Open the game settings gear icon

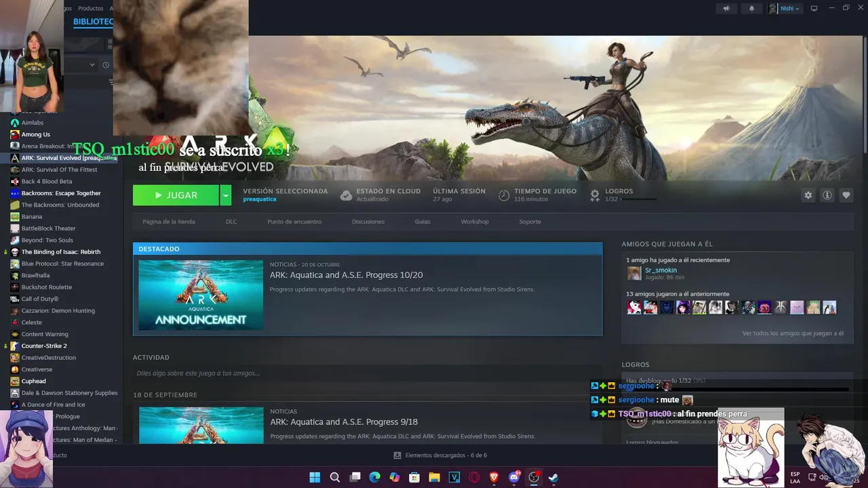[x=808, y=195]
